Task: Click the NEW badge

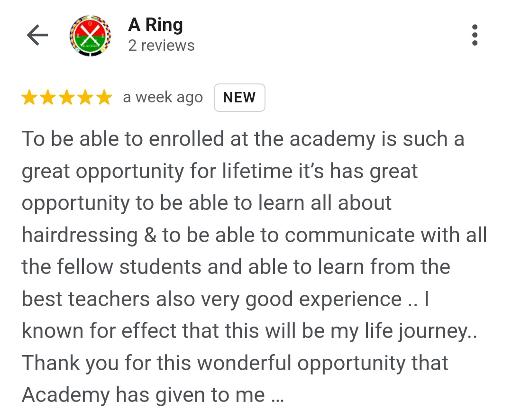Action: click(x=239, y=98)
